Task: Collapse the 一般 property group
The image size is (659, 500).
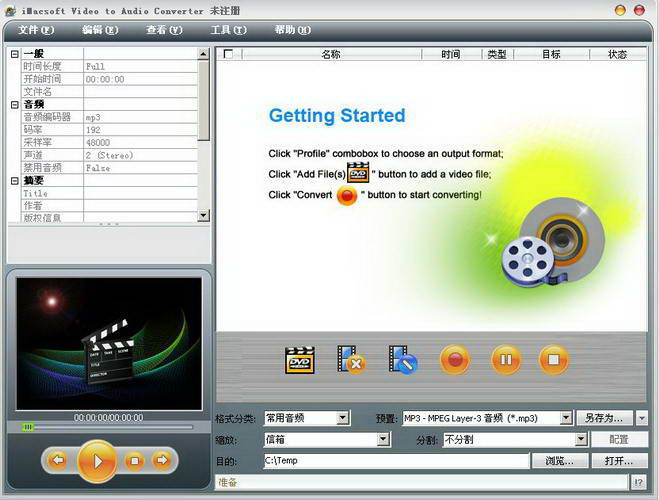Action: pyautogui.click(x=15, y=54)
